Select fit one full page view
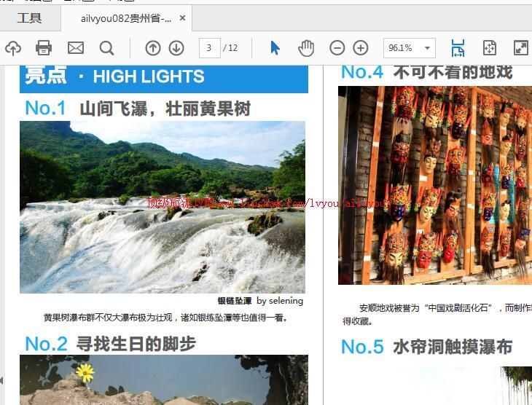Viewport: 532px width, 405px height. (x=490, y=48)
